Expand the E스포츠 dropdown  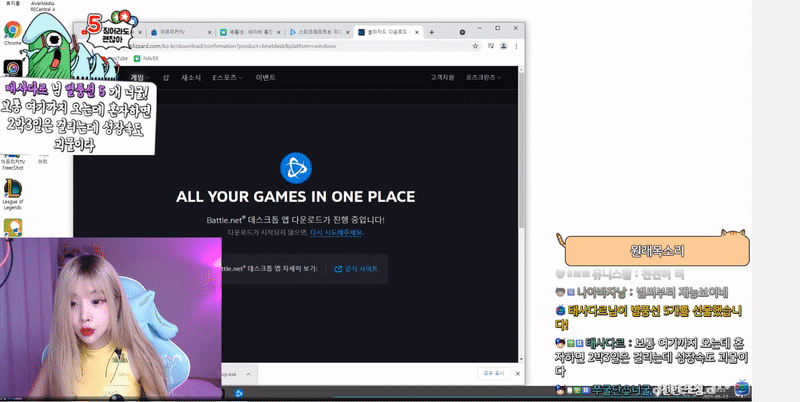coord(228,78)
